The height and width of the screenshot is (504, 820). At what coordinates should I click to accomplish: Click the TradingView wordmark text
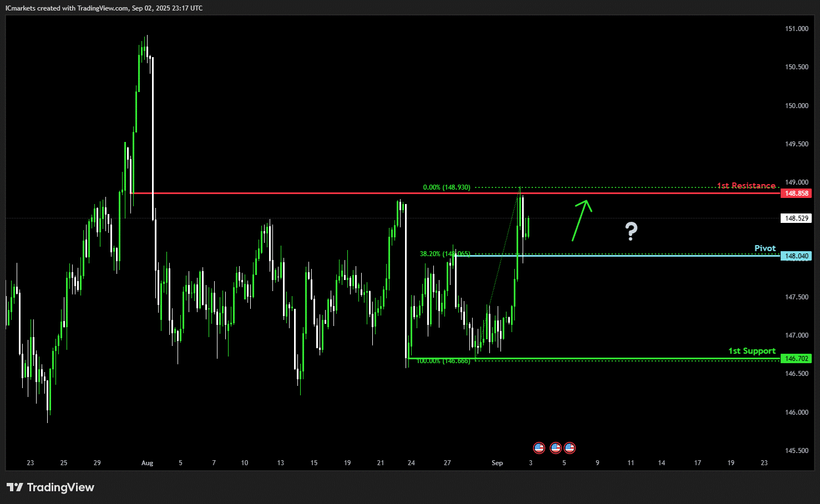tap(60, 487)
